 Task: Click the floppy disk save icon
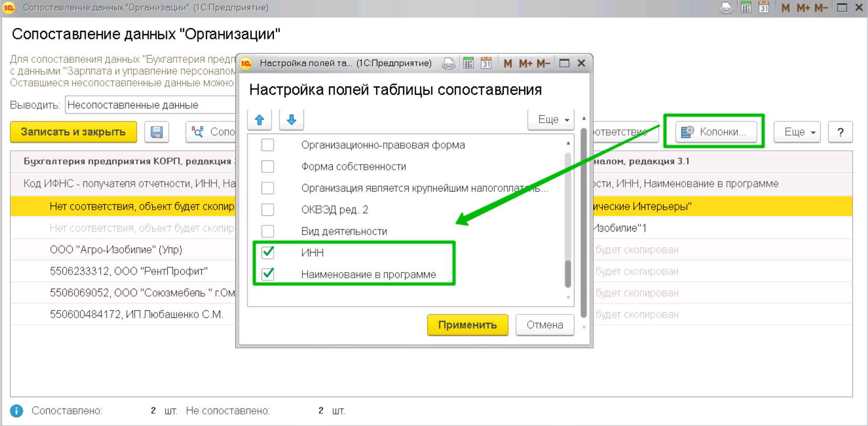point(157,132)
